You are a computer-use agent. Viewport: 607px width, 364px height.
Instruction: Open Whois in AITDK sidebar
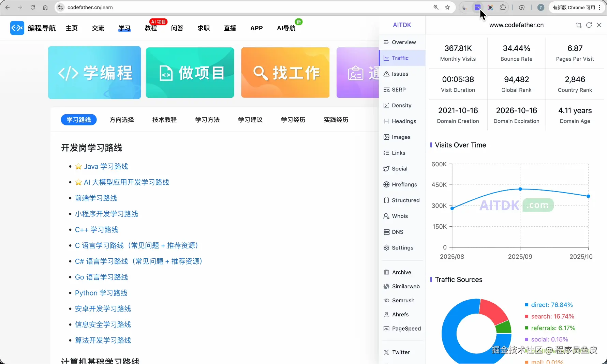point(402,216)
